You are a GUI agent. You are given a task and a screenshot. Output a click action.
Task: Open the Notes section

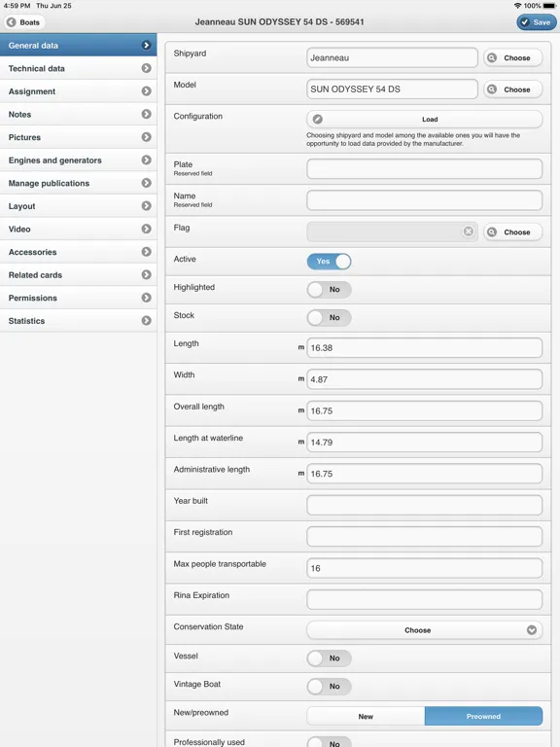78,114
